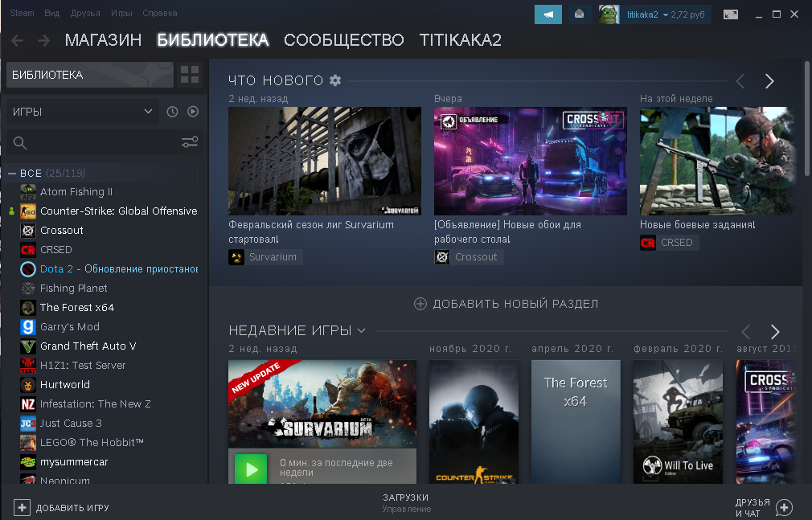Click the Just Cause 3 game icon

click(x=28, y=424)
